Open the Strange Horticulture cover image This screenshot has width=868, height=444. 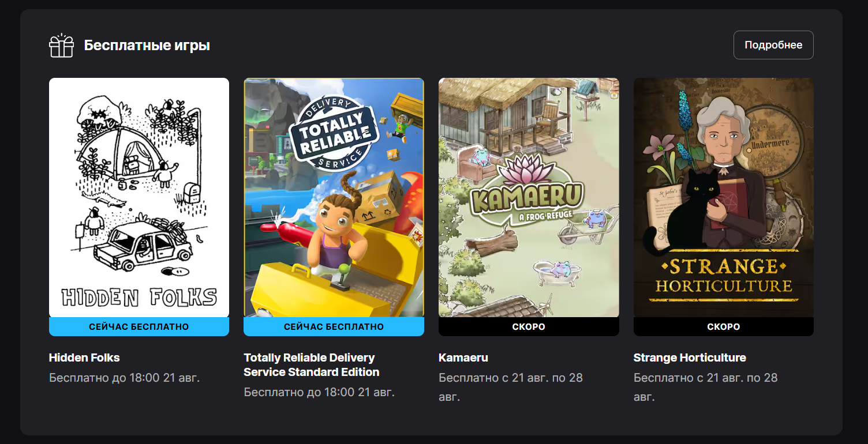[724, 197]
